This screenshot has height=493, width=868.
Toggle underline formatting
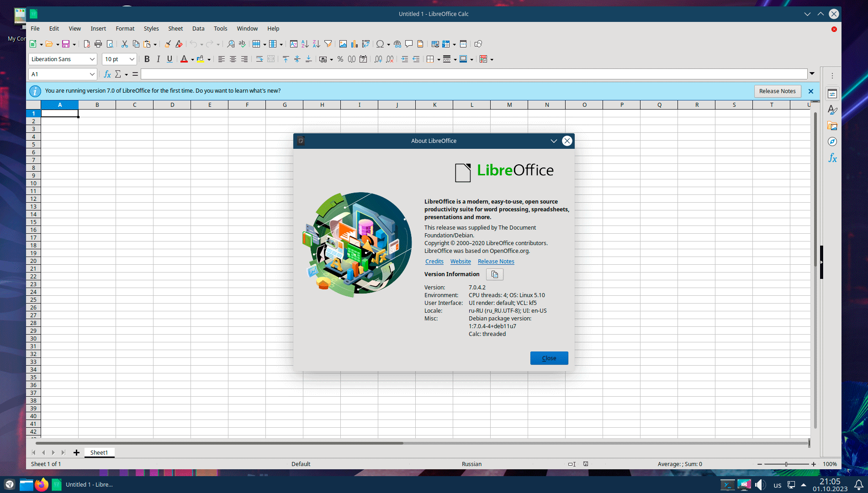point(169,59)
